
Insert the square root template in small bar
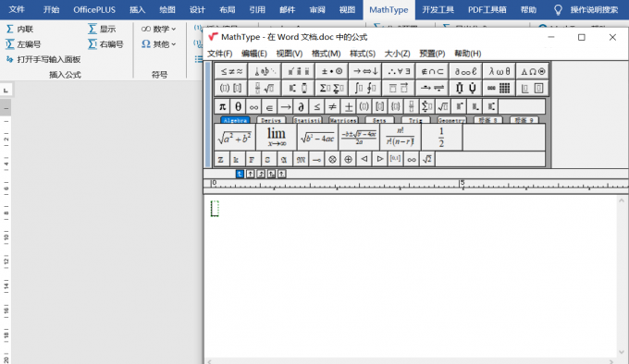pos(443,106)
